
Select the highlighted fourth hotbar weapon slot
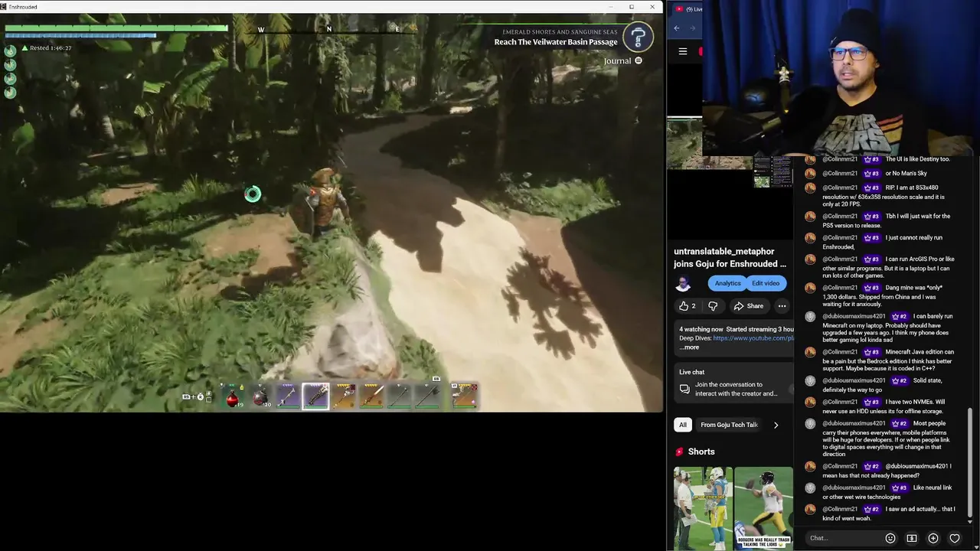[315, 396]
